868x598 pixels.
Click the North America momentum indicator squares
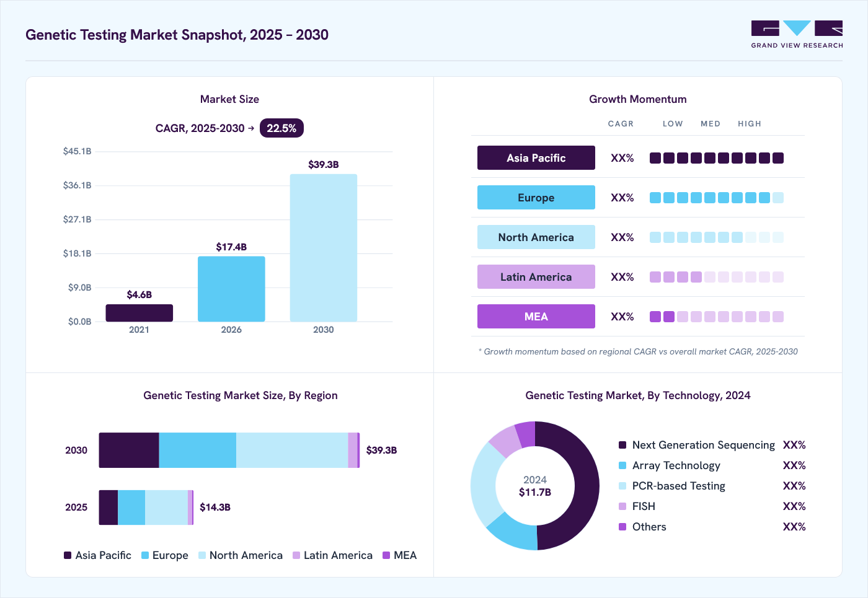(717, 237)
